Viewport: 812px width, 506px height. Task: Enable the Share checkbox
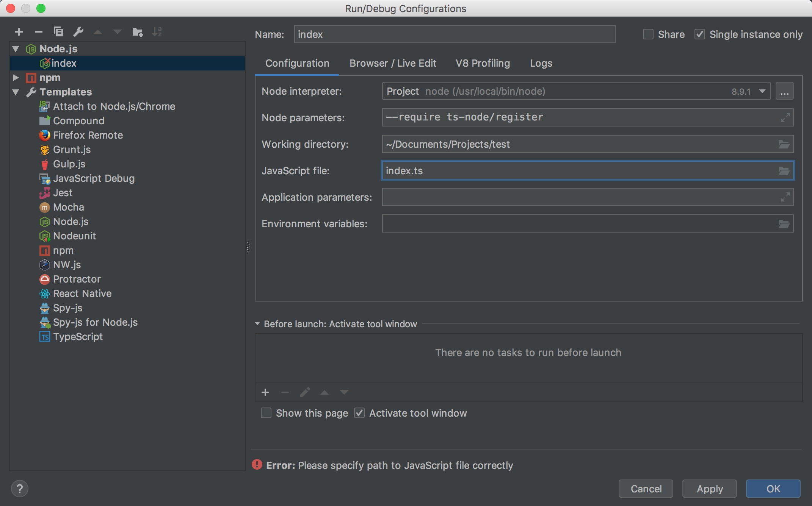pos(648,34)
